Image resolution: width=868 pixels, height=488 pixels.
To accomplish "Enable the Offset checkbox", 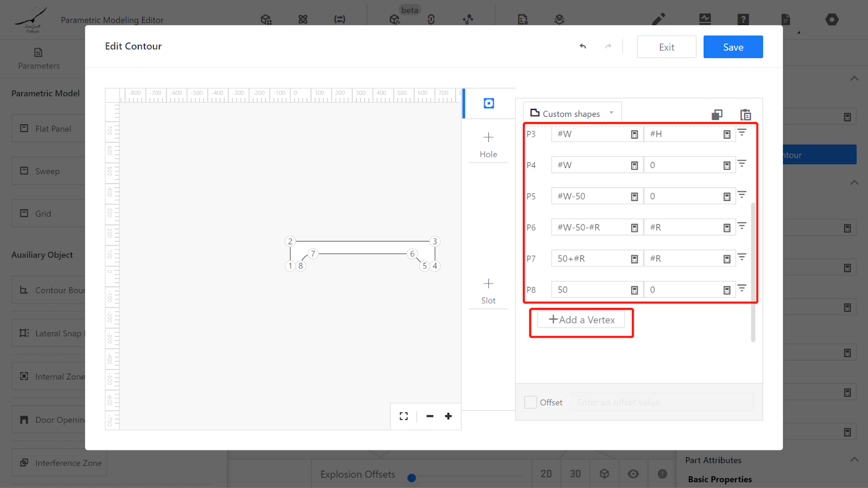I will 531,402.
